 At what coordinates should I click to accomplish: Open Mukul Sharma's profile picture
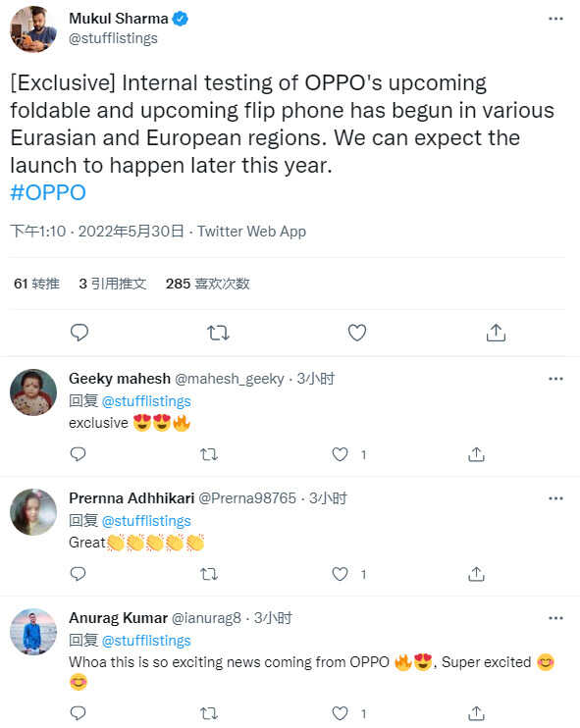click(33, 28)
